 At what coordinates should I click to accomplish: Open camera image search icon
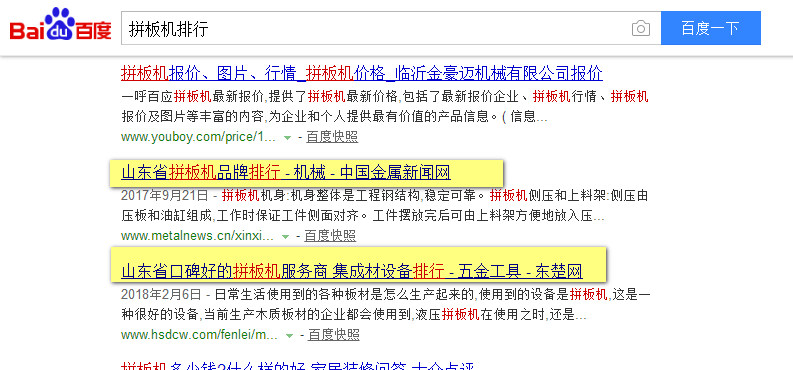coord(641,28)
